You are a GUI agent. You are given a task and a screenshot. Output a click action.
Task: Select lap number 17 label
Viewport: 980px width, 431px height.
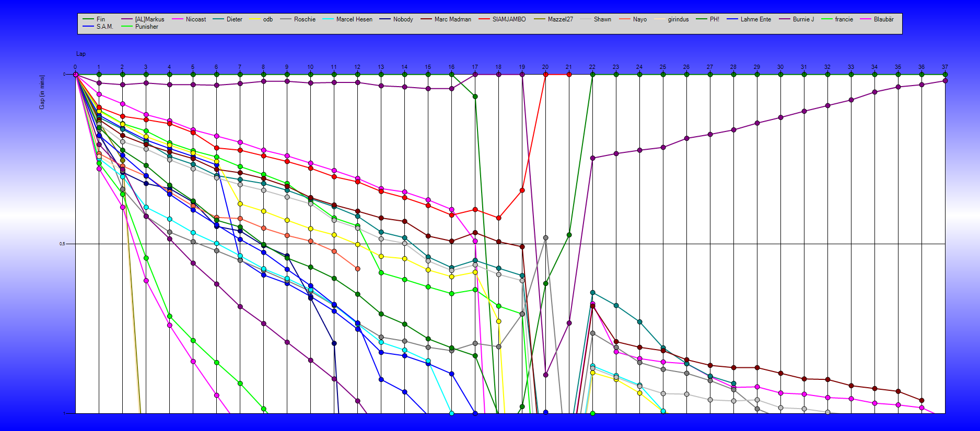[x=475, y=67]
